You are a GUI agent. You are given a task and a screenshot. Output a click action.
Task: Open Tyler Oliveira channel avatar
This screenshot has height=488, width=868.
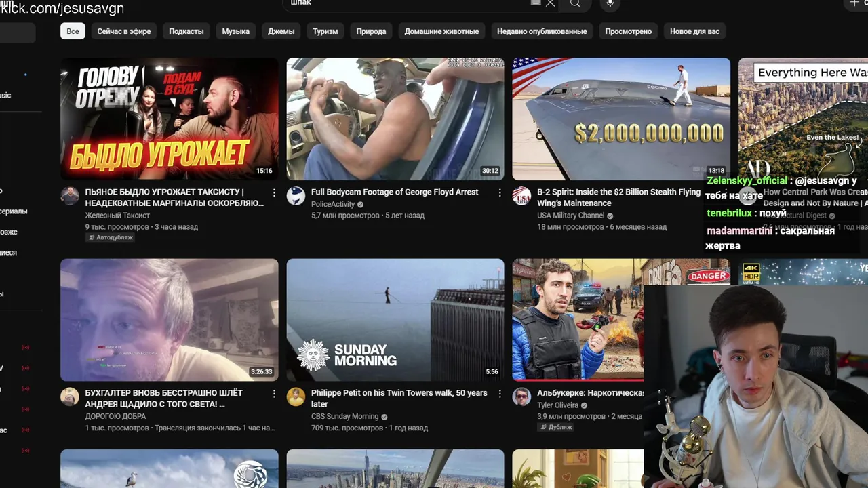pyautogui.click(x=521, y=396)
